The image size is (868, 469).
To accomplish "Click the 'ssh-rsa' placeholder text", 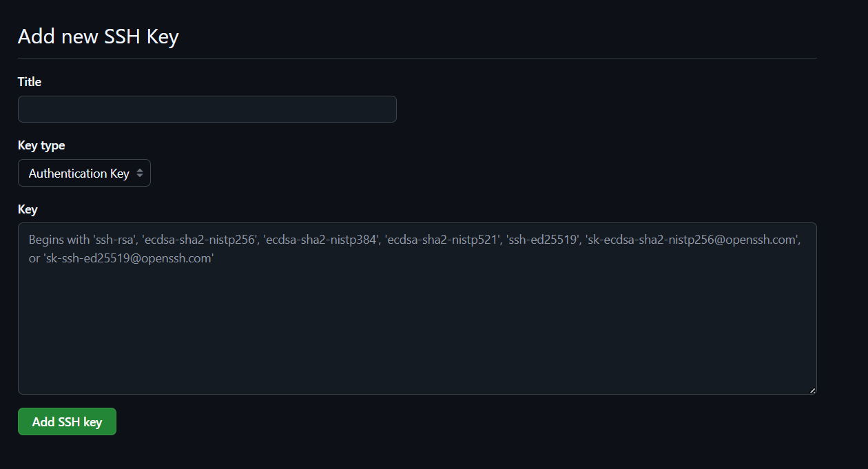I will point(112,240).
